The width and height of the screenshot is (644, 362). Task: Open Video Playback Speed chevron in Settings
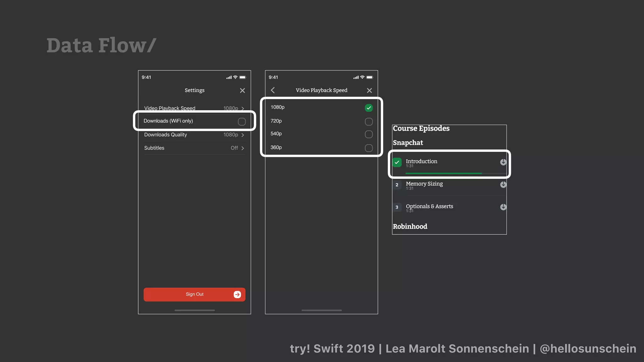pos(242,108)
